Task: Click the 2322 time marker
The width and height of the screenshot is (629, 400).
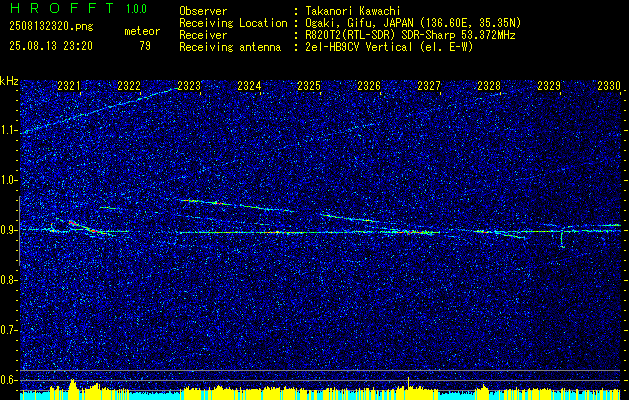Action: click(x=129, y=85)
